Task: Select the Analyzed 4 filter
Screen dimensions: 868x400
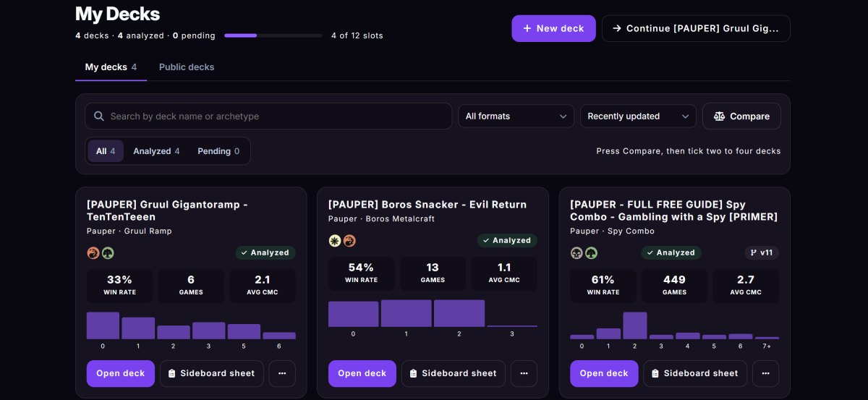Action: [156, 151]
